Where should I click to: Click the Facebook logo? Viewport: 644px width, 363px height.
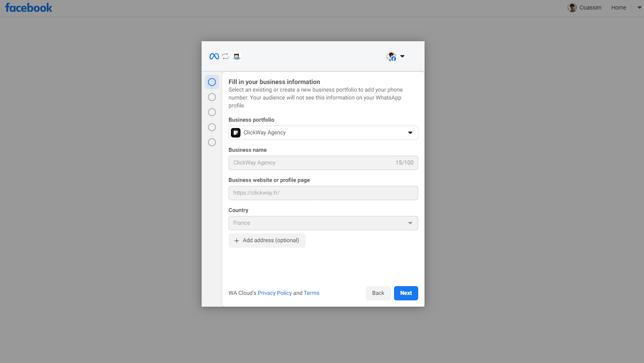[x=29, y=8]
